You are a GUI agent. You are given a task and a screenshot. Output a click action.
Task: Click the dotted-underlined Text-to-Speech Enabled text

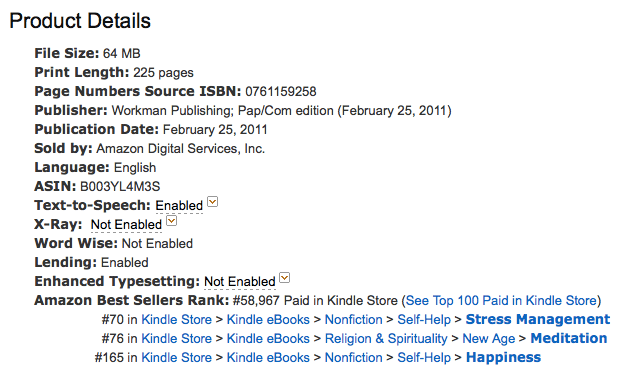pos(179,205)
